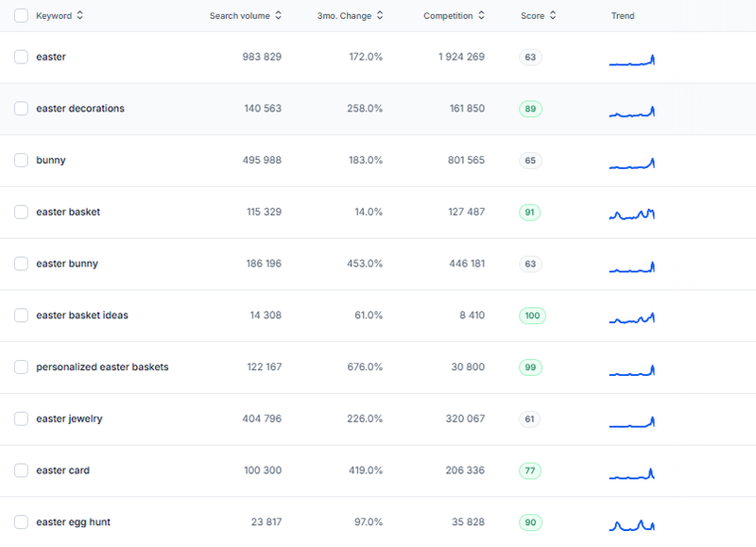Click search volume value 983 829

coord(262,57)
